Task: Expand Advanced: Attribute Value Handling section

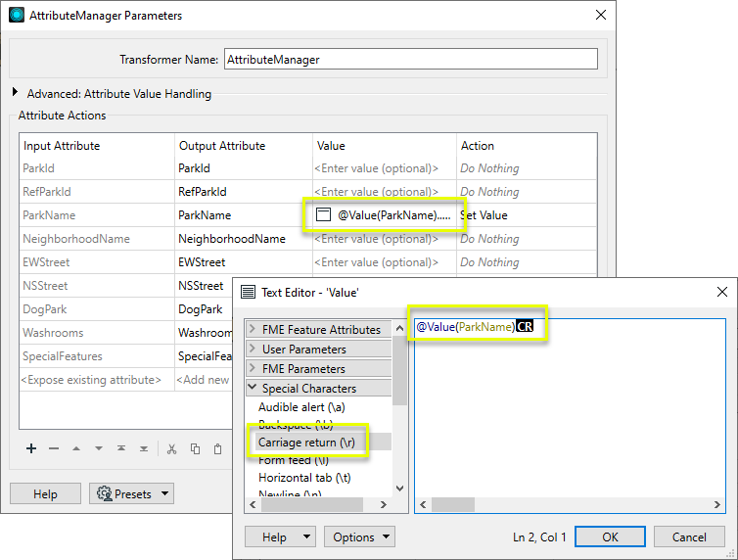Action: (x=17, y=94)
